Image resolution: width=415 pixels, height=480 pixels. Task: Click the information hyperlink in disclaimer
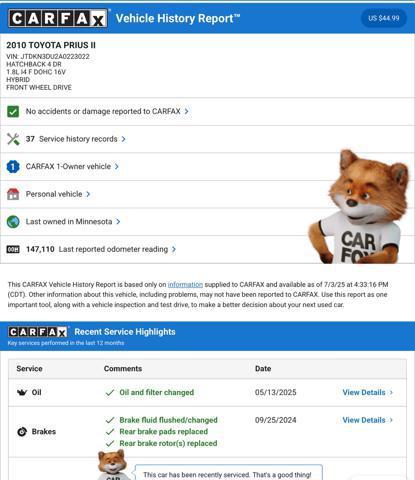[x=185, y=285]
